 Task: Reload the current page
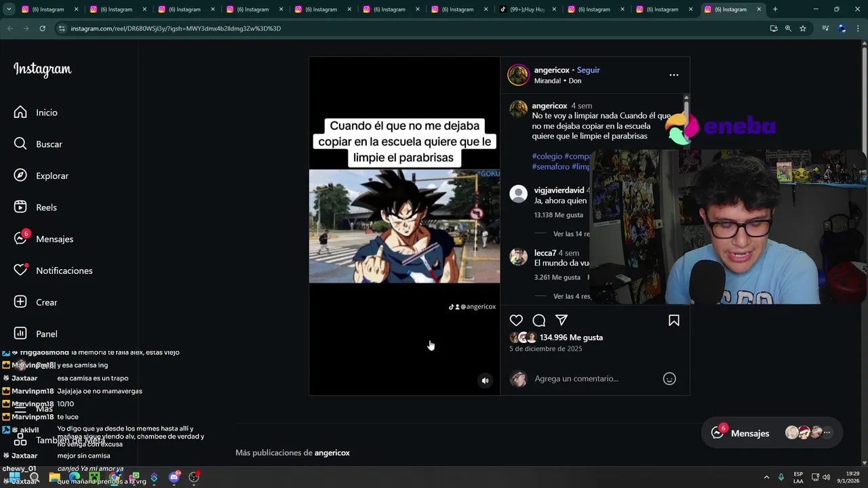42,28
